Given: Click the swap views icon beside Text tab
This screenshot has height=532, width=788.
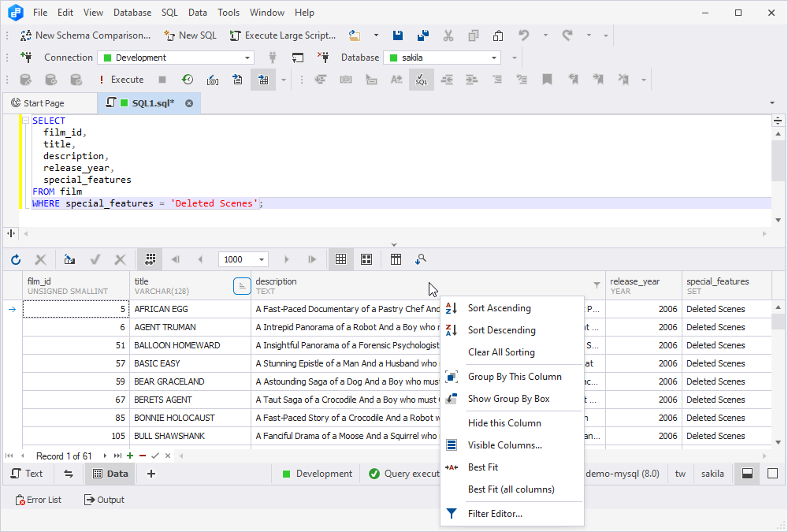Looking at the screenshot, I should 69,474.
